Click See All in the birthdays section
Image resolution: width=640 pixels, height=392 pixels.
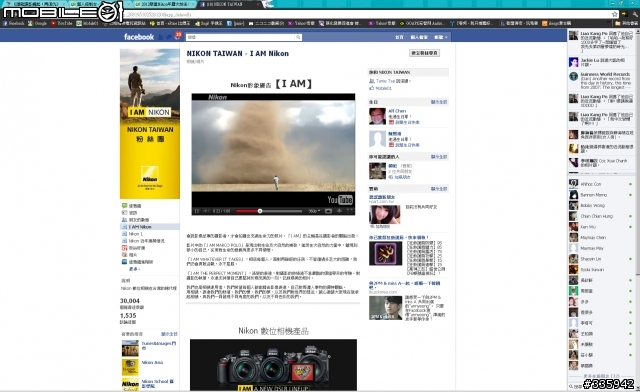pos(439,102)
